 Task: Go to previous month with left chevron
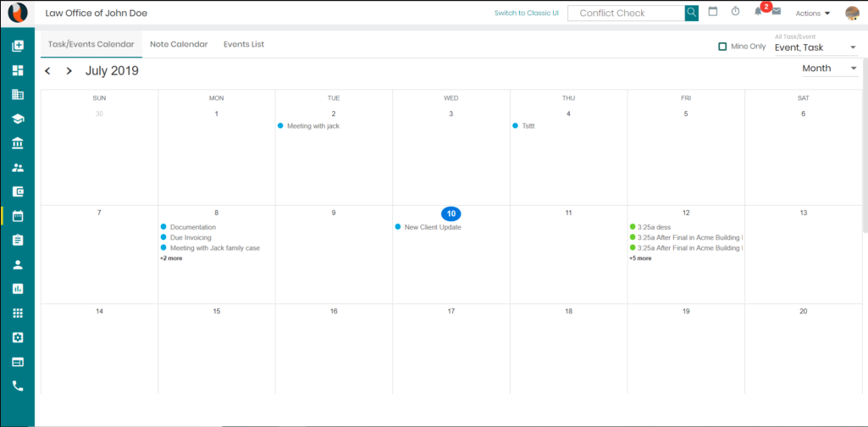click(47, 71)
